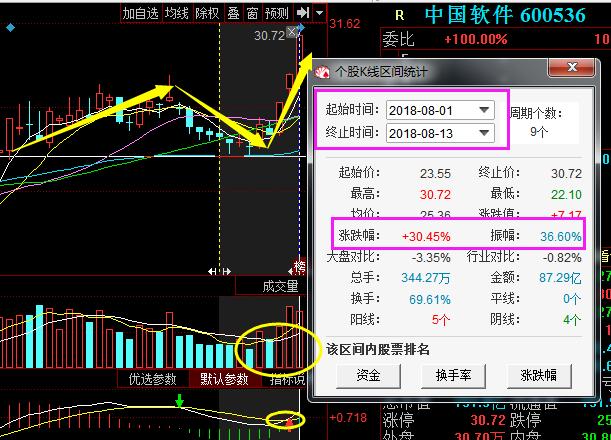Click the R badge beside the stock name
This screenshot has height=440, width=611.
pyautogui.click(x=400, y=15)
